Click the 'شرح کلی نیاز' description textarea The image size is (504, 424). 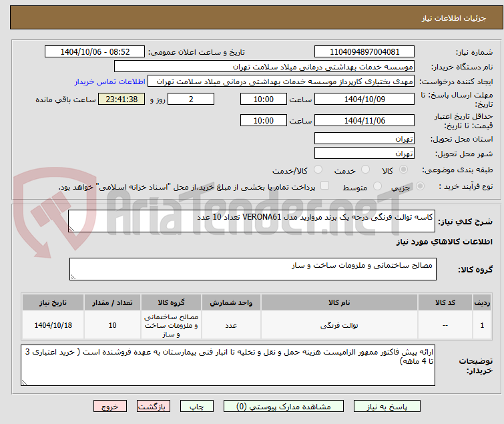(252, 221)
